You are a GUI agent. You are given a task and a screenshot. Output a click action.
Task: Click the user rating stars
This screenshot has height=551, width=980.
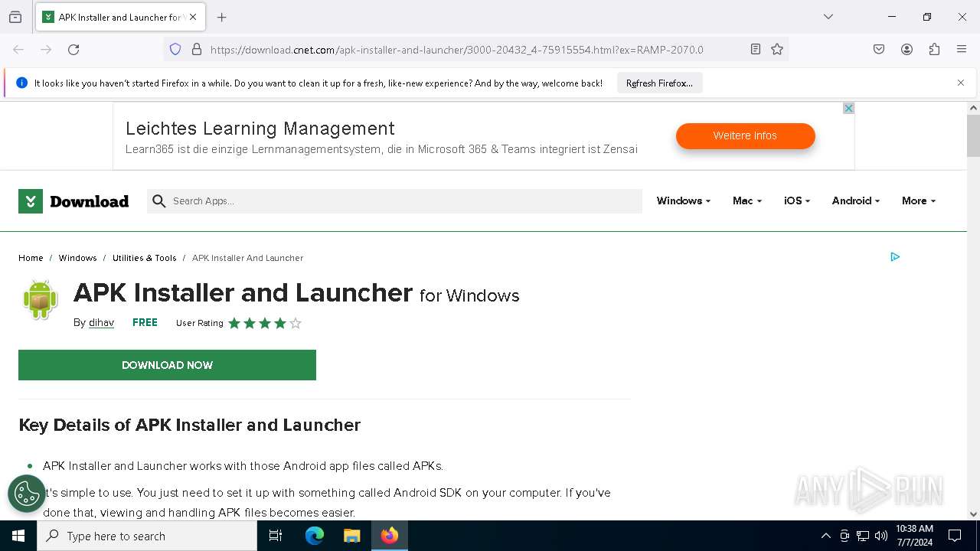point(265,323)
